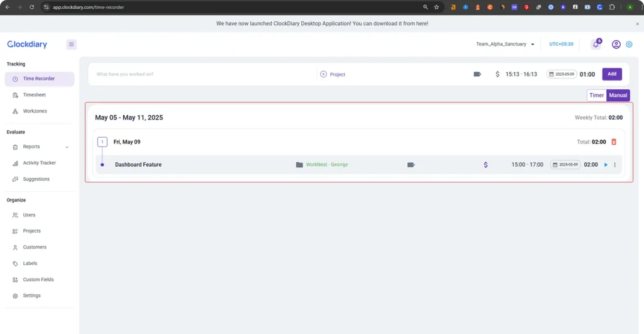Open Activity Tracker
Image resolution: width=644 pixels, height=334 pixels.
[40, 163]
